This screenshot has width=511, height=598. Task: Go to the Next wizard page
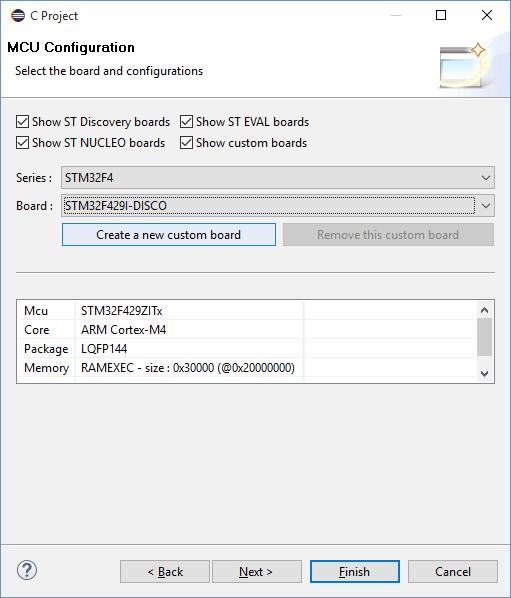[x=257, y=572]
